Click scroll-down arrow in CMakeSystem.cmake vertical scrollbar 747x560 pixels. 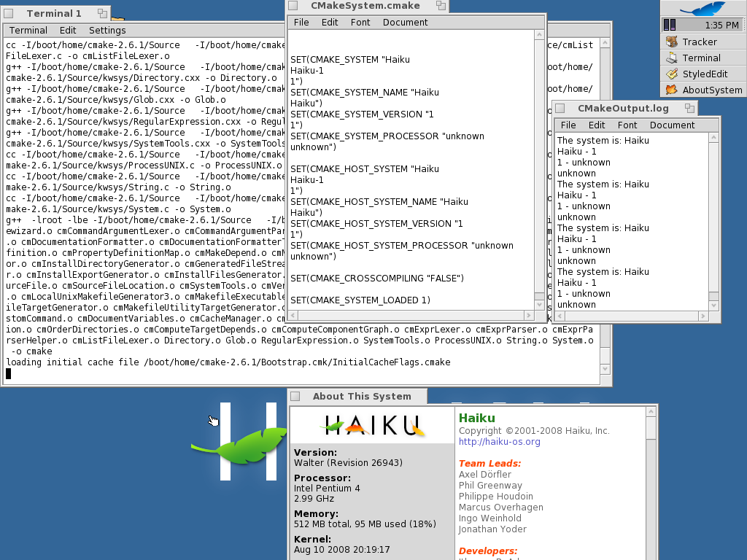click(540, 305)
